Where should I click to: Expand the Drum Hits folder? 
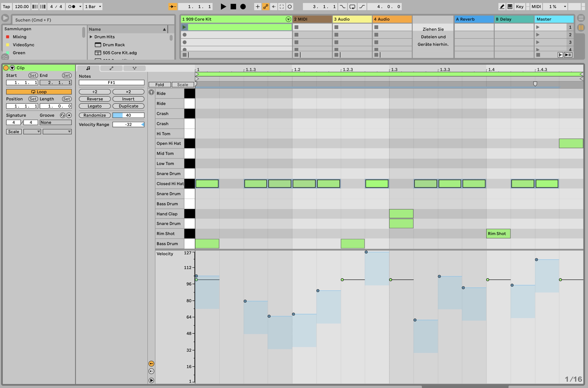tap(91, 37)
